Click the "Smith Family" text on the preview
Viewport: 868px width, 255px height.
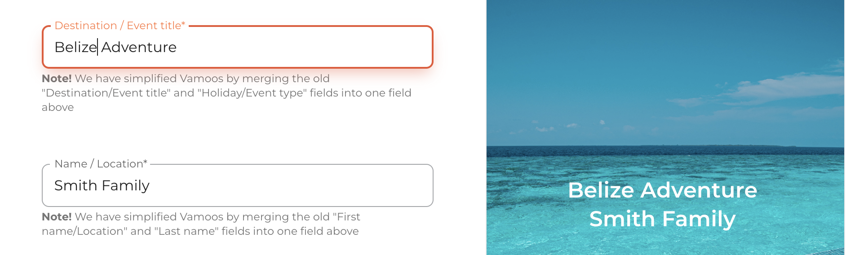pos(662,219)
